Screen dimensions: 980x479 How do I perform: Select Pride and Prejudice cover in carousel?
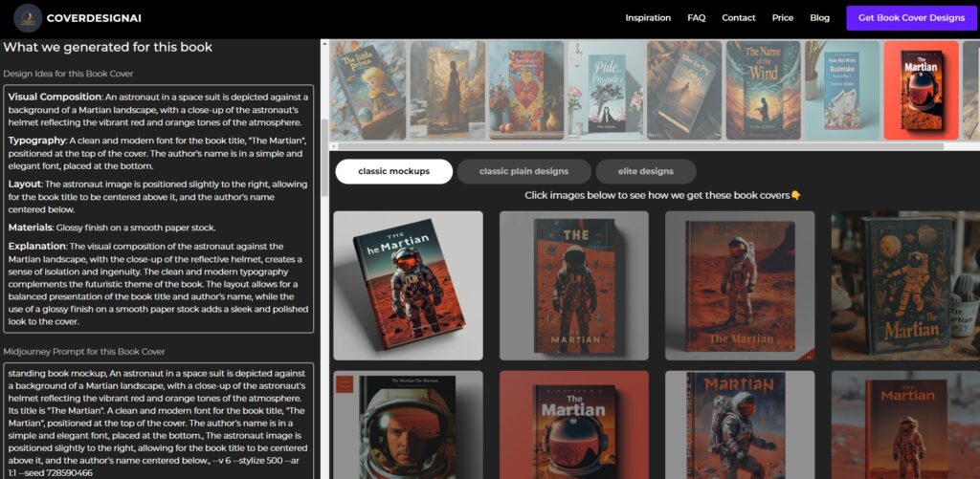pyautogui.click(x=605, y=90)
